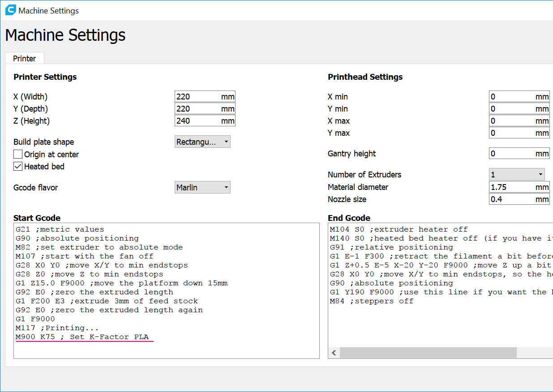Click the Cura logo icon in title bar
553x392 pixels.
(10, 10)
